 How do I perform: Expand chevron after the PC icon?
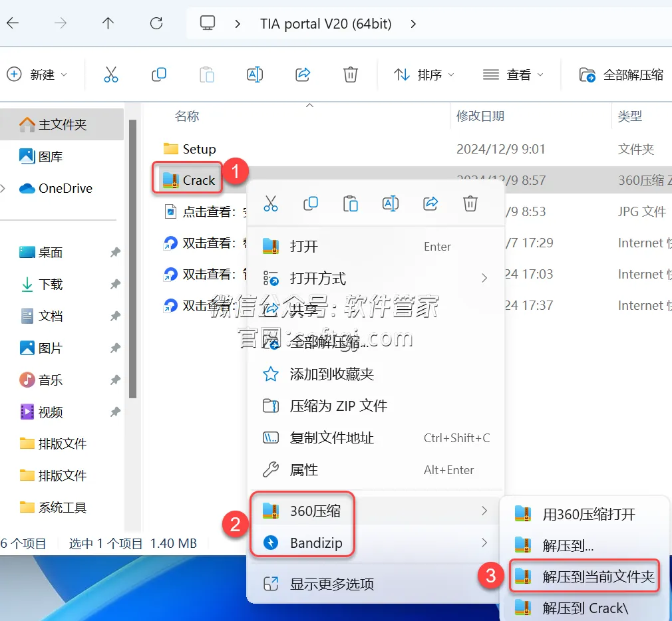click(x=238, y=23)
